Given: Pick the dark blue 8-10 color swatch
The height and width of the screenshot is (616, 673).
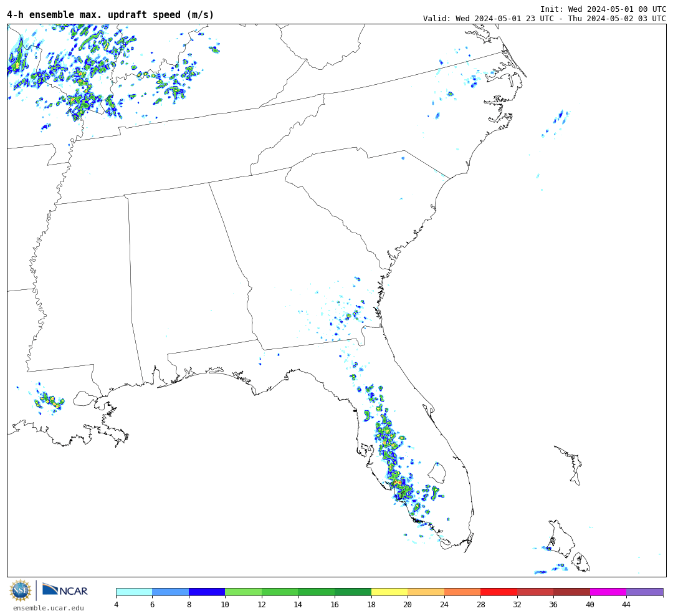Looking at the screenshot, I should (207, 592).
